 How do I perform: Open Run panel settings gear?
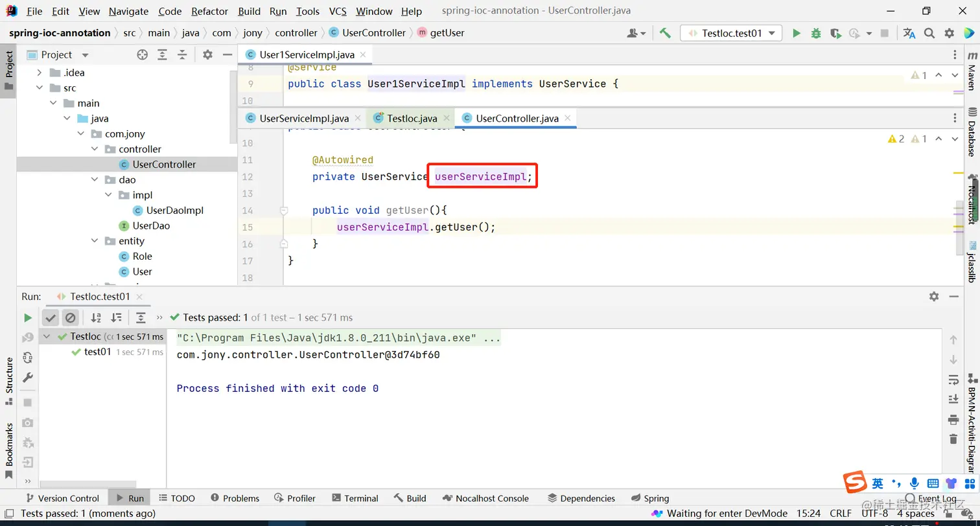[933, 296]
